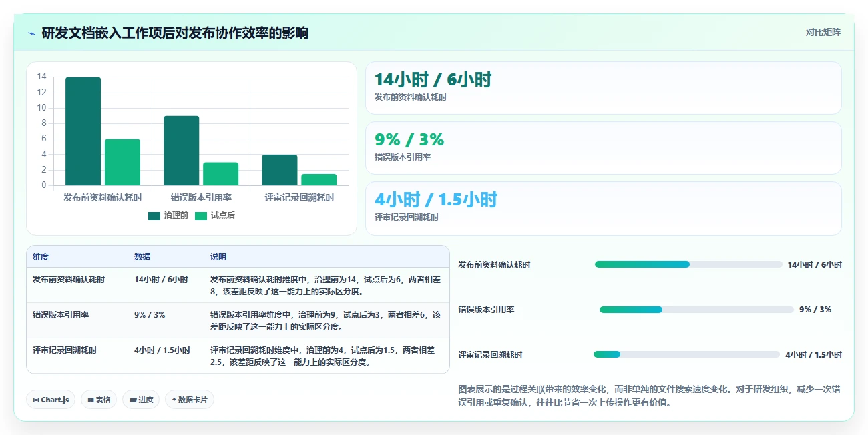
Task: Click the 错误版本引用率 progress bar
Action: point(696,310)
